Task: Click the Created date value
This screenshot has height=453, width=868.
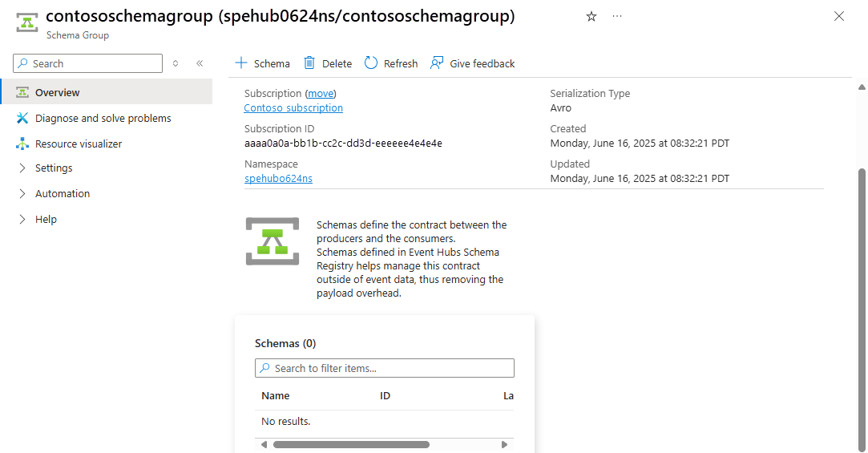Action: pyautogui.click(x=640, y=143)
